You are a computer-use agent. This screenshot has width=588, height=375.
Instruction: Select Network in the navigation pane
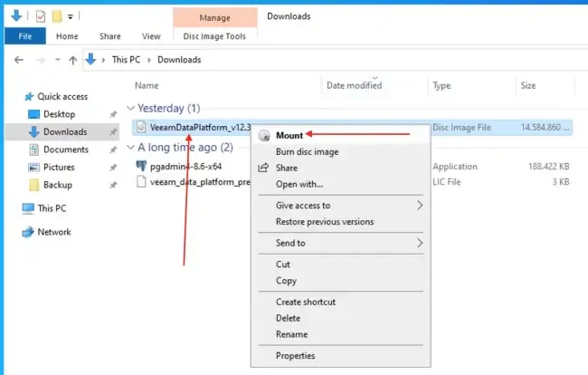[54, 232]
